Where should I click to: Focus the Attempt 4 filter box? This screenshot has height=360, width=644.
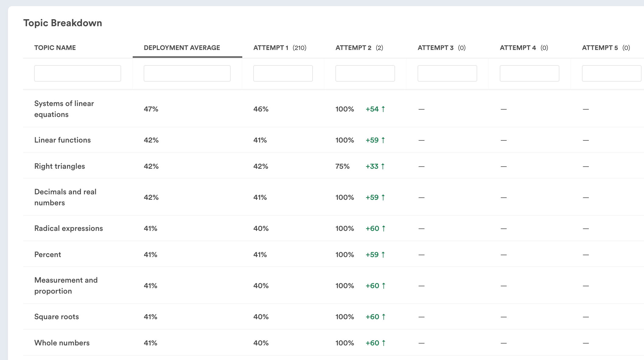point(529,73)
